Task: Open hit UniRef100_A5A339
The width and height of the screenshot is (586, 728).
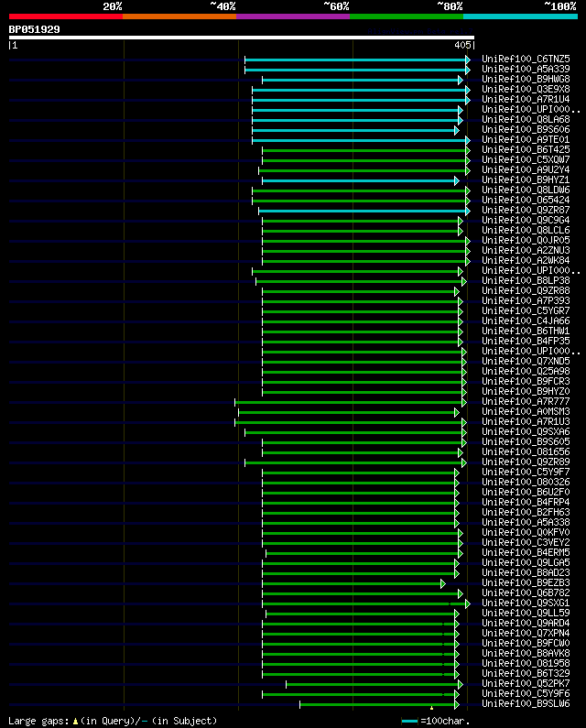Action: [x=526, y=70]
